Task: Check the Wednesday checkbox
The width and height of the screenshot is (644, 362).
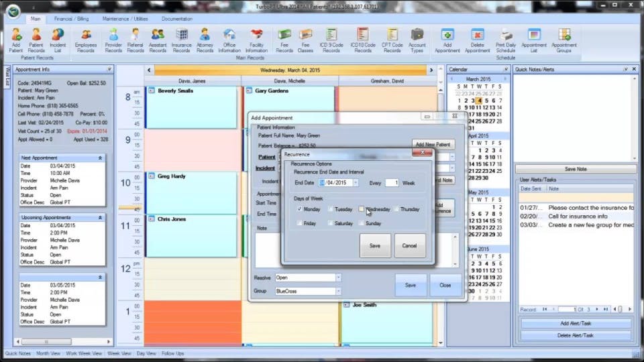Action: [361, 209]
